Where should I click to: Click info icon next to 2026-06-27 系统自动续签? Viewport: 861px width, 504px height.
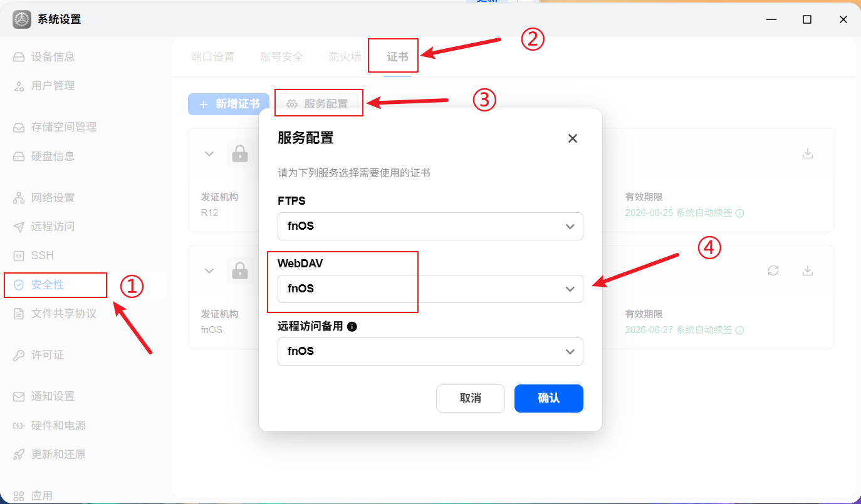pos(739,330)
